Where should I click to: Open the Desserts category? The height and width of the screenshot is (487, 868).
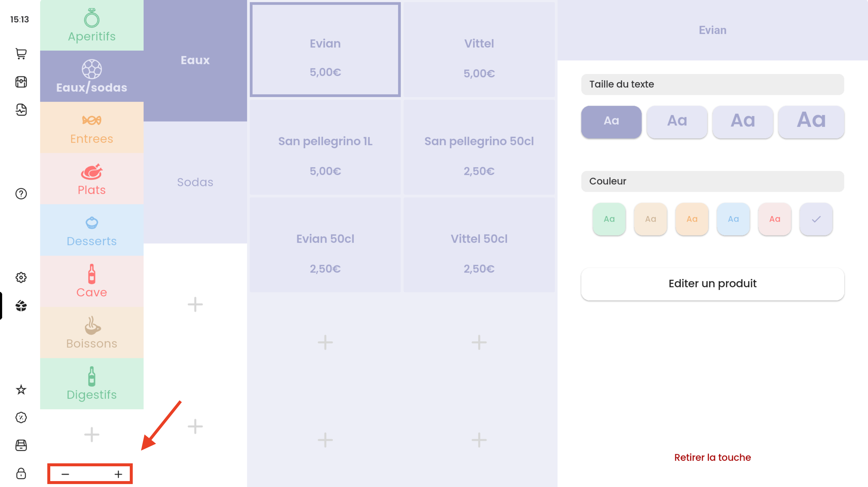point(92,230)
